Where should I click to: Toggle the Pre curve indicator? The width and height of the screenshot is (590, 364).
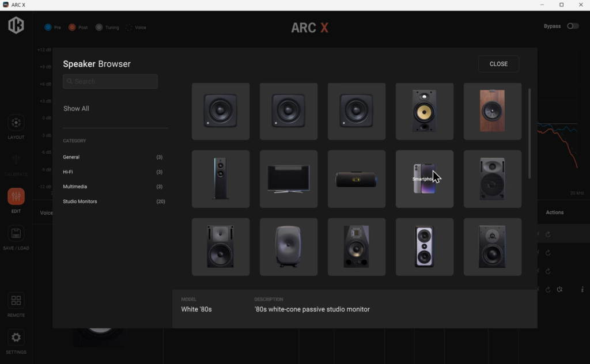[48, 28]
